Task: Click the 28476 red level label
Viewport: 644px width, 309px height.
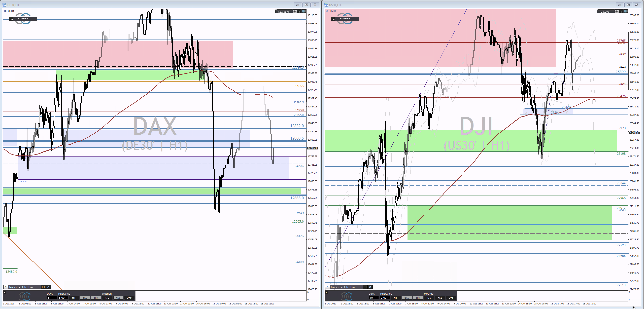Action: (621, 96)
